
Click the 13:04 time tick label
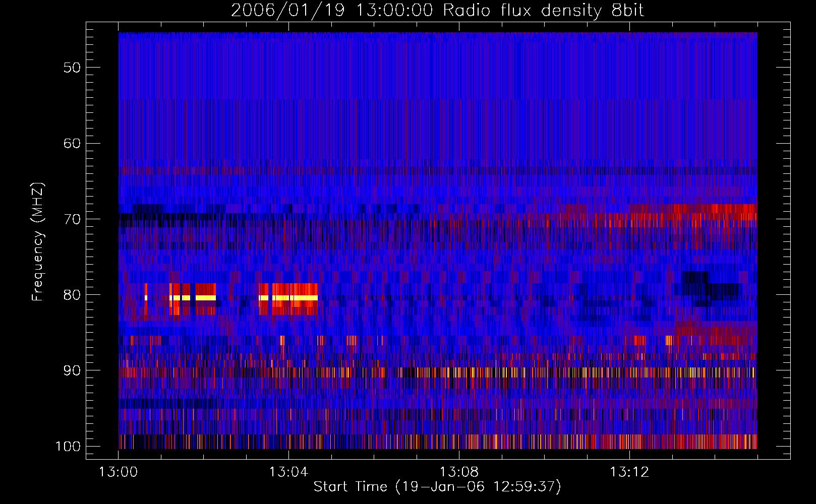tap(288, 472)
